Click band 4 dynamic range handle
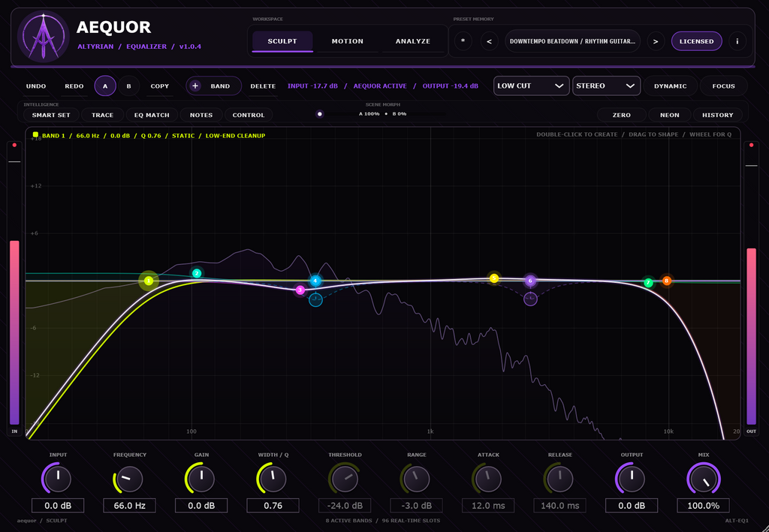 point(315,300)
